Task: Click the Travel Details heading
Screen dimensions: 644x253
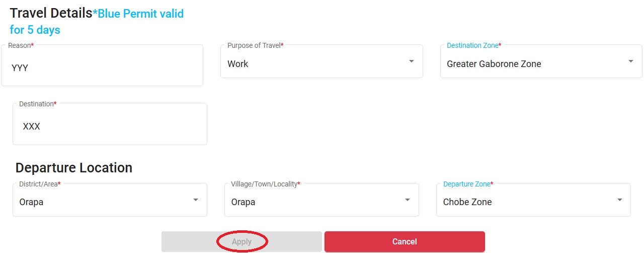Action: pyautogui.click(x=51, y=14)
